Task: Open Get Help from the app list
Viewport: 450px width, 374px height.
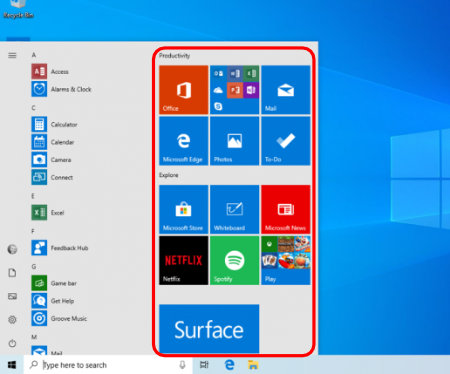Action: [53, 301]
